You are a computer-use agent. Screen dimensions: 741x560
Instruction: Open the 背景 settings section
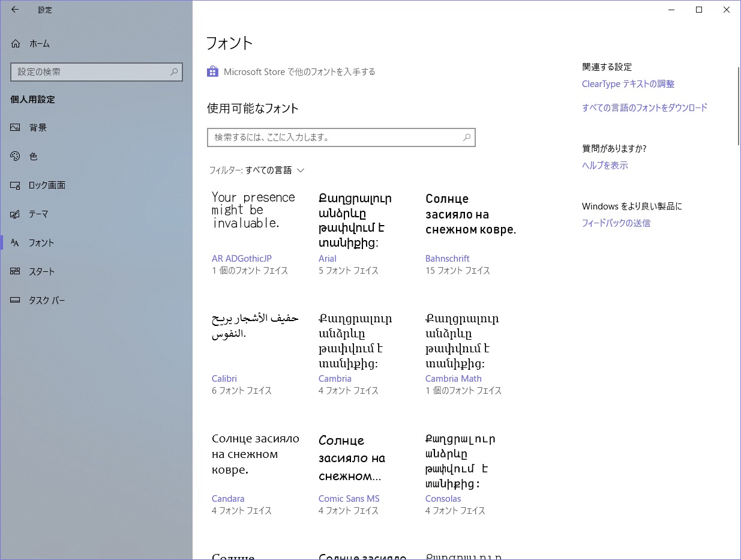pos(96,128)
